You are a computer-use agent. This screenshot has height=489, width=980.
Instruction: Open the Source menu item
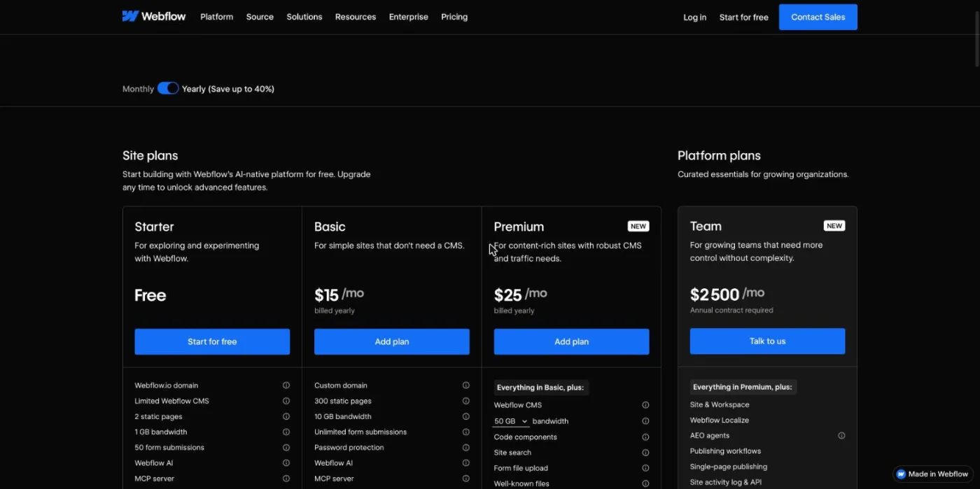[x=260, y=17]
